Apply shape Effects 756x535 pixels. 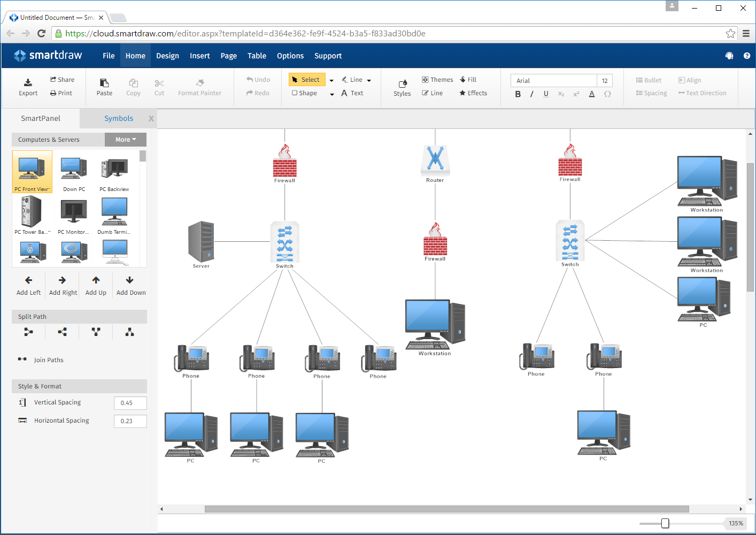(473, 93)
